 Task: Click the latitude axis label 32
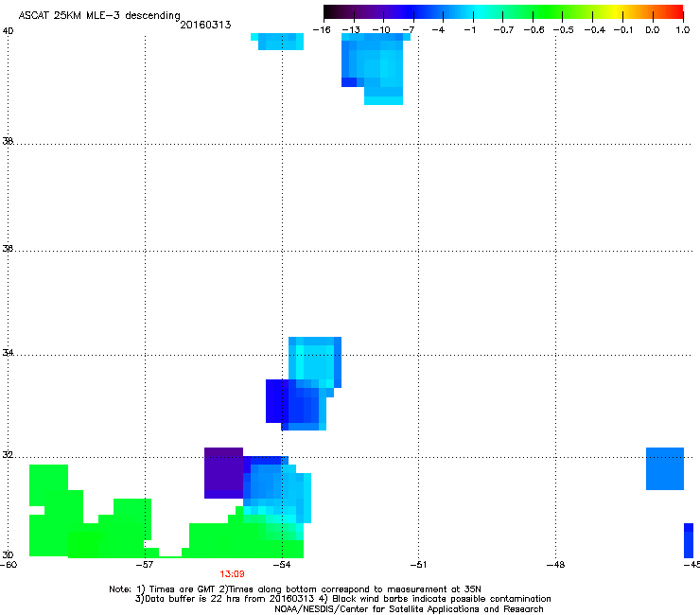pos(8,455)
